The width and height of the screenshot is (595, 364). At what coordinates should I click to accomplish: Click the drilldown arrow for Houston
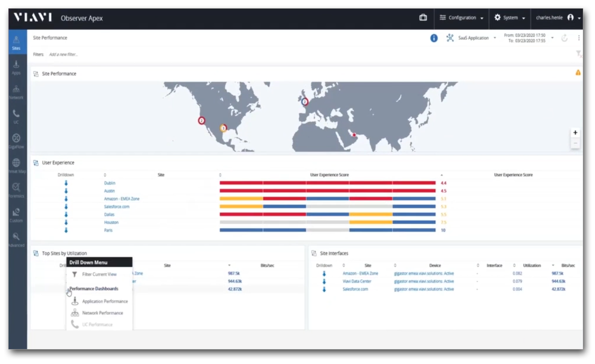pos(66,222)
